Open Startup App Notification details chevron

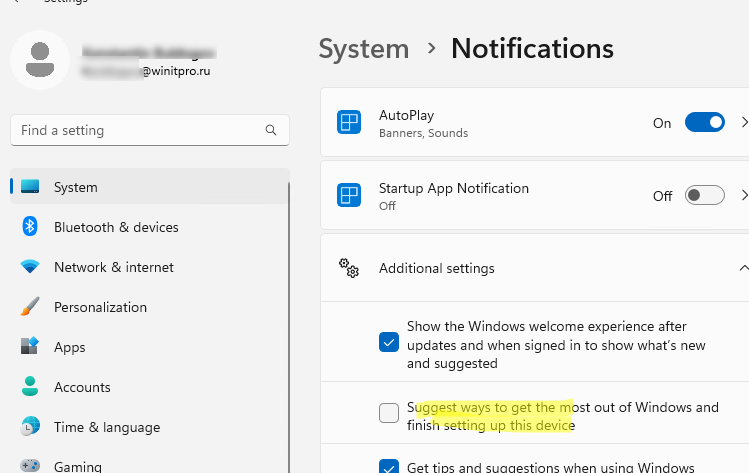tap(744, 195)
